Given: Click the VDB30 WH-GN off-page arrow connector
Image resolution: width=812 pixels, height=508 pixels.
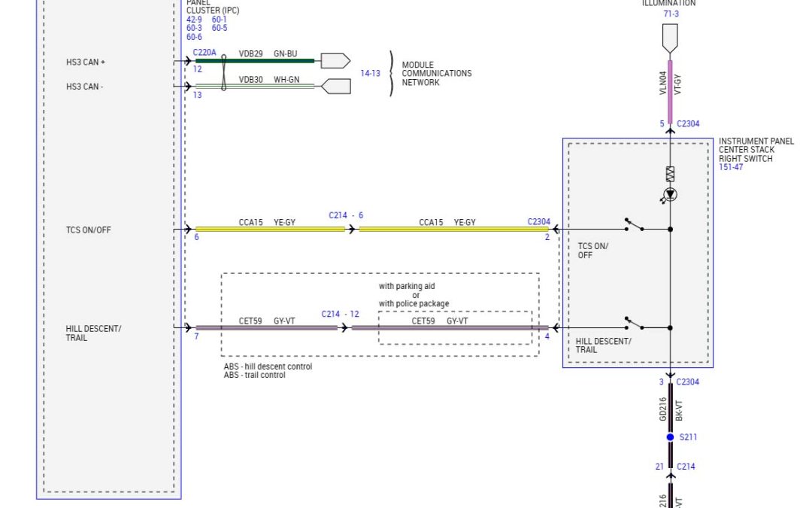Looking at the screenshot, I should pos(335,87).
